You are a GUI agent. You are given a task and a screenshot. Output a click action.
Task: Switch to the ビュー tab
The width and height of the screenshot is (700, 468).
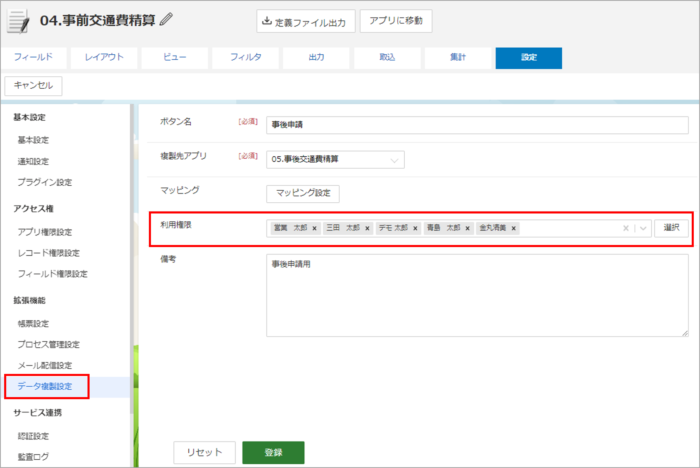(175, 58)
